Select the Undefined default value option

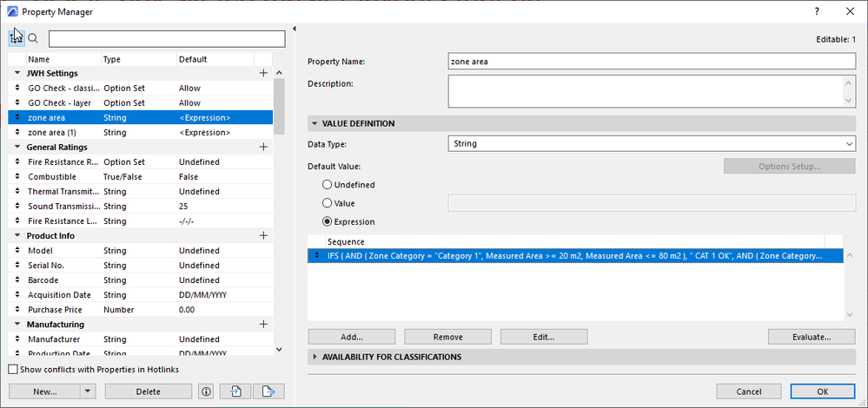point(327,185)
